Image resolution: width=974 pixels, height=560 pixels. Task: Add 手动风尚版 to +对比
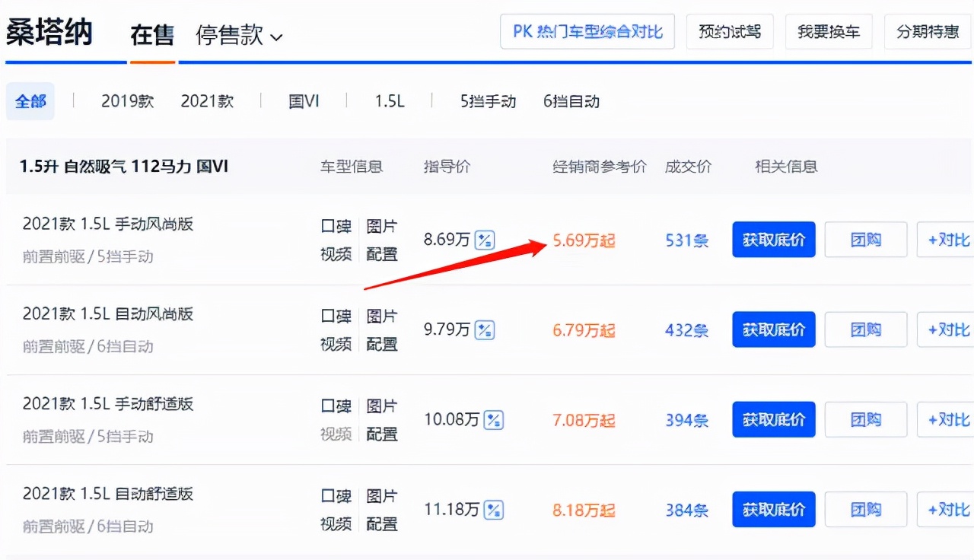point(946,240)
